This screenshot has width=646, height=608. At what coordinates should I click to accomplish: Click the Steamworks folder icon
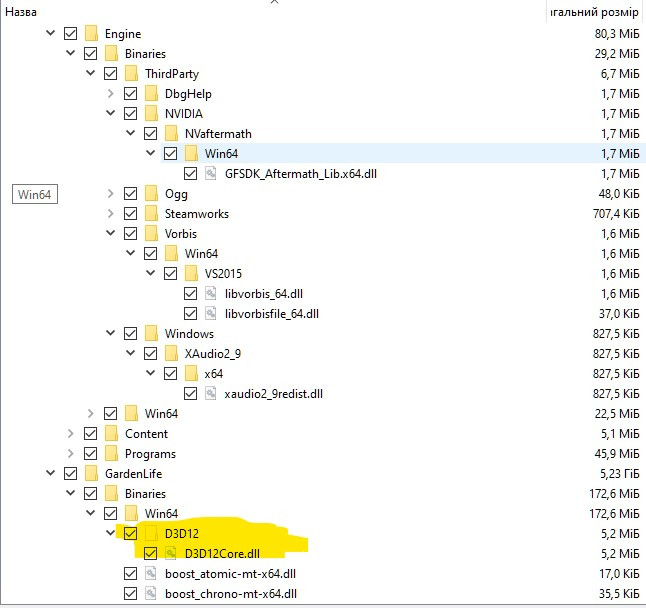point(151,213)
